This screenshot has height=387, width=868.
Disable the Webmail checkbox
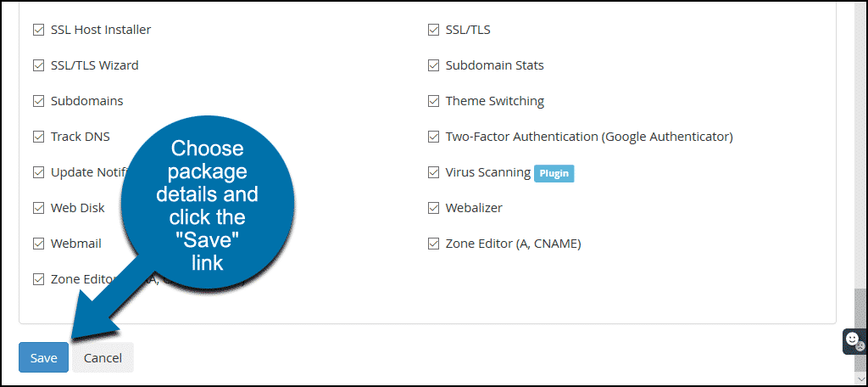click(x=38, y=244)
